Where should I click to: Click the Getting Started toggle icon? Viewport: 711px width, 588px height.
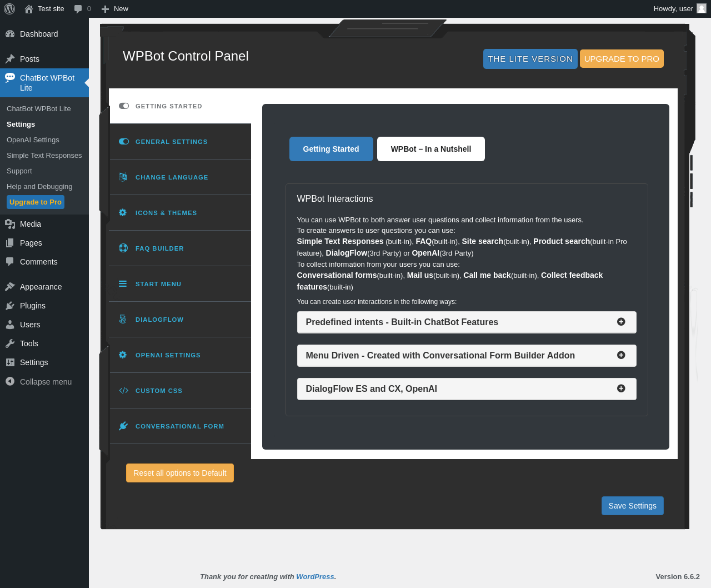click(x=124, y=106)
